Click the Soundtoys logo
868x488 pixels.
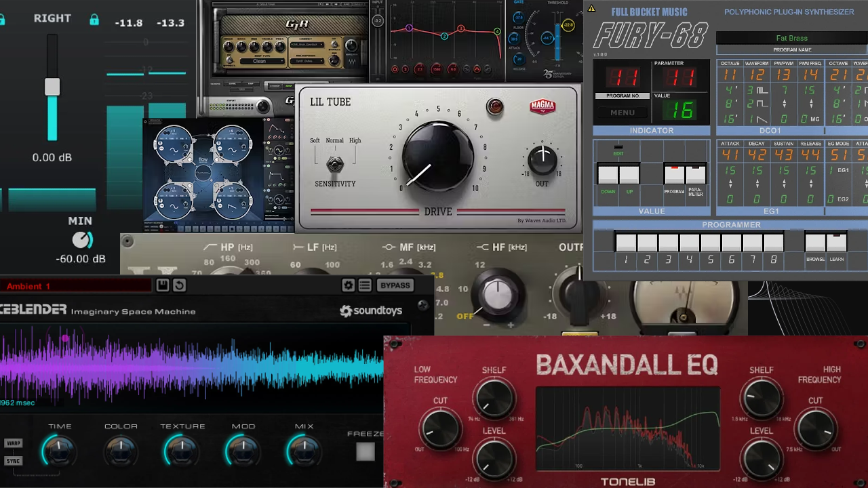pos(371,311)
